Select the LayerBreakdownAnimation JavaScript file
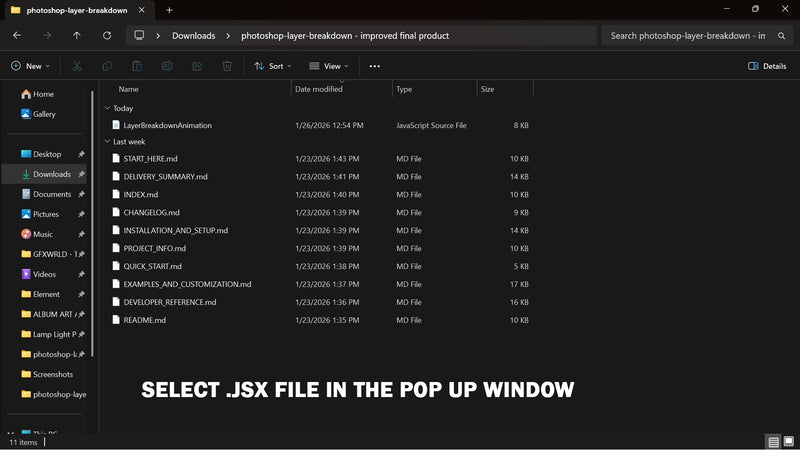The image size is (800, 450). [x=167, y=126]
